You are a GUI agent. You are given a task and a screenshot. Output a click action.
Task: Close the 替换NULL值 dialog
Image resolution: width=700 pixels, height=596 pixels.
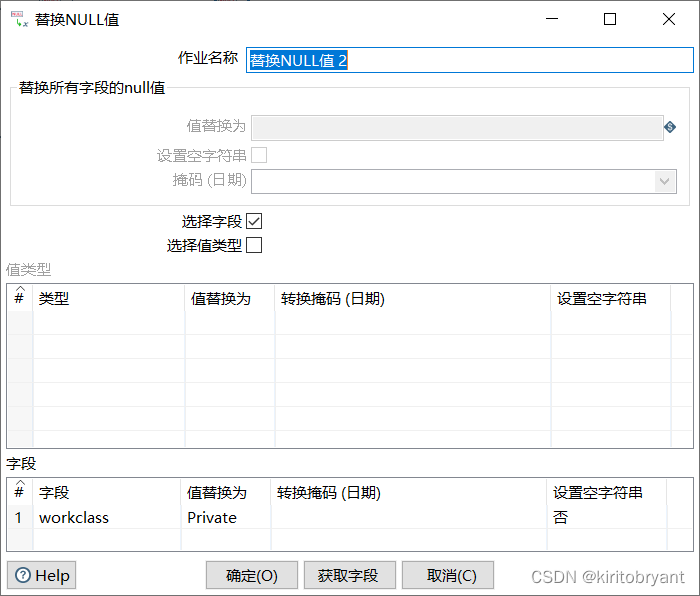coord(669,19)
